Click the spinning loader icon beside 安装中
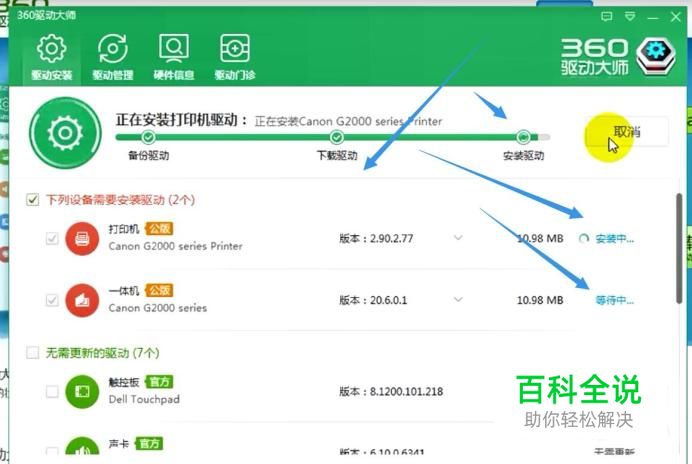The image size is (692, 464). [x=584, y=239]
